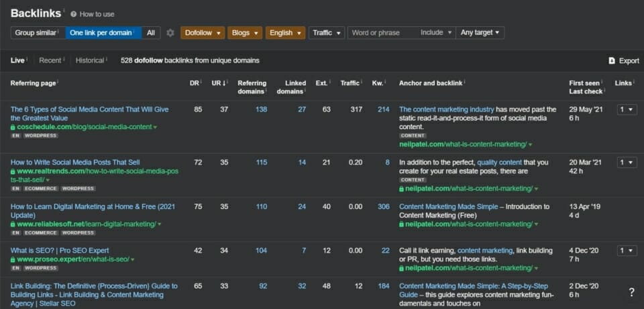Open Link Building: The Definitive Guide link
This screenshot has width=644, height=309.
(x=94, y=295)
